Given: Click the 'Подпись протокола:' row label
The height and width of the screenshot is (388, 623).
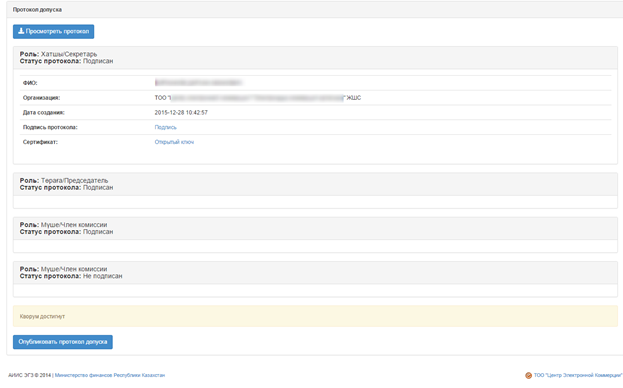Looking at the screenshot, I should point(50,127).
